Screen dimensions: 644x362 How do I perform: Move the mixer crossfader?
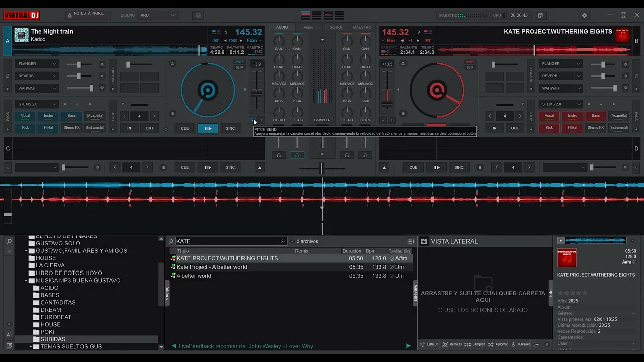click(322, 168)
